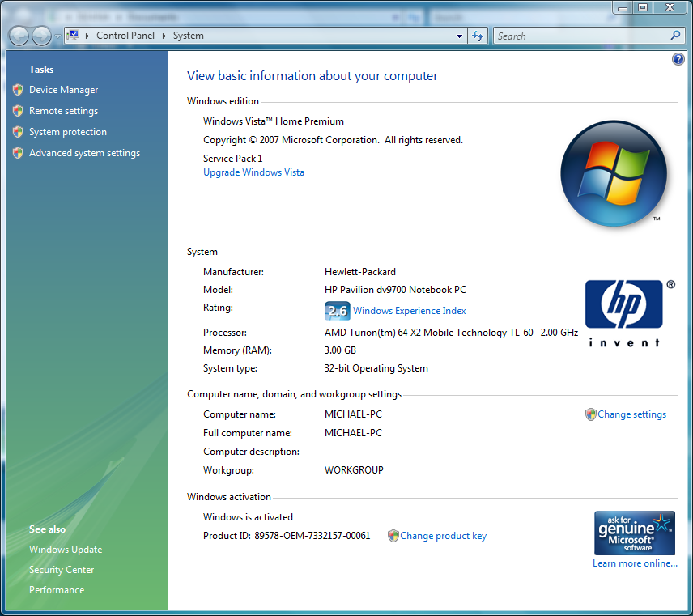The image size is (693, 616).
Task: Open Windows Update under See also
Action: 66,550
